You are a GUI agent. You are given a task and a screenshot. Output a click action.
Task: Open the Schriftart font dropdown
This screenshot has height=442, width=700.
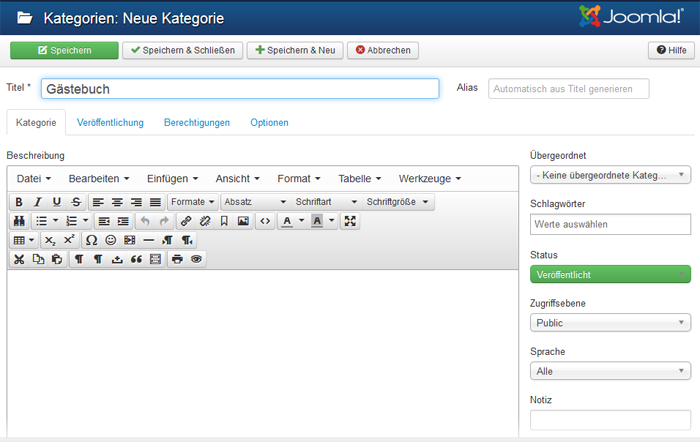pos(325,202)
